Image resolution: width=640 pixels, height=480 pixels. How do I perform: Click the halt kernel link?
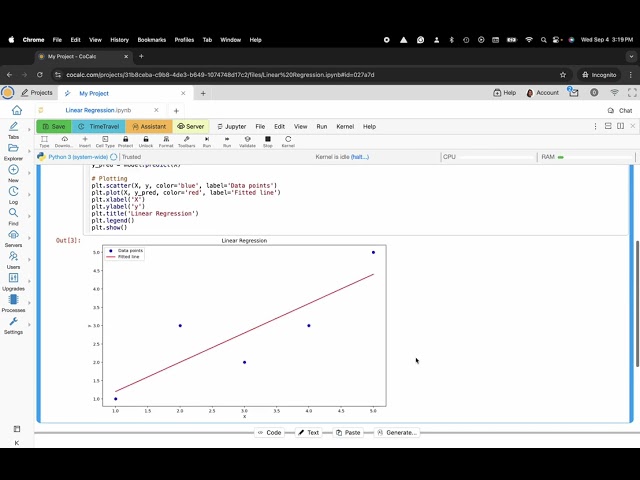click(360, 157)
